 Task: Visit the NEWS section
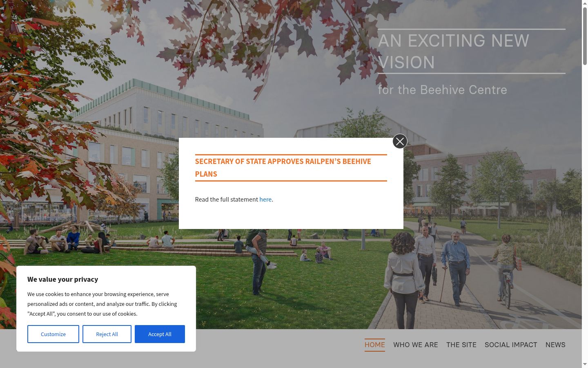tap(555, 345)
